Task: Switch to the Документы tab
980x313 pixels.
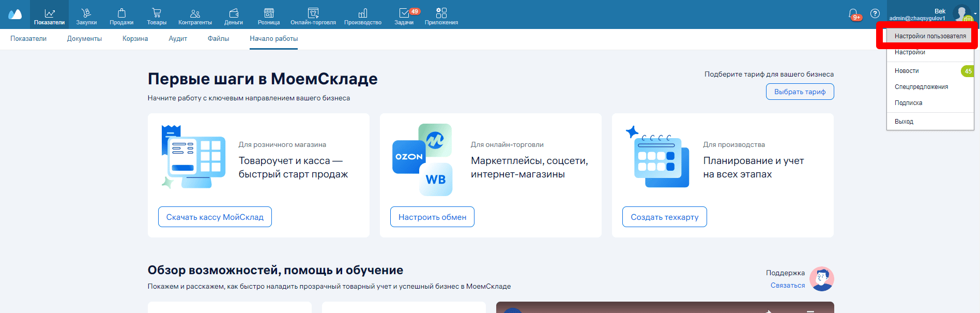Action: pos(84,39)
